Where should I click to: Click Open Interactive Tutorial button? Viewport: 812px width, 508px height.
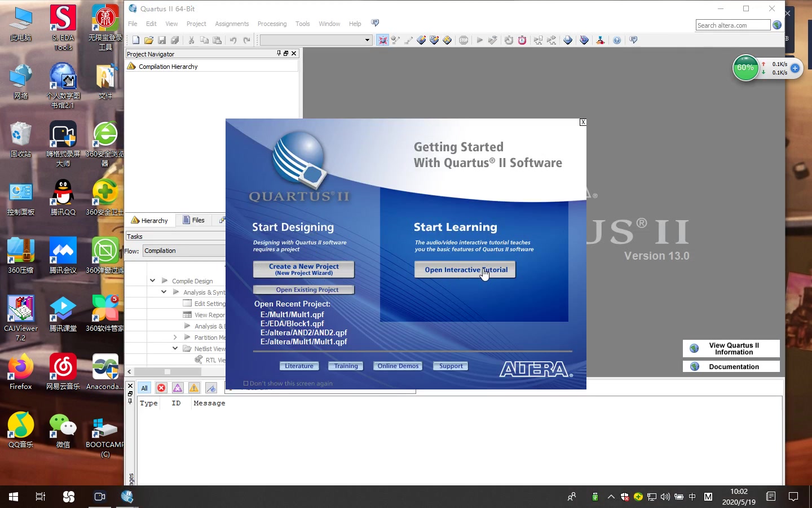click(x=465, y=270)
